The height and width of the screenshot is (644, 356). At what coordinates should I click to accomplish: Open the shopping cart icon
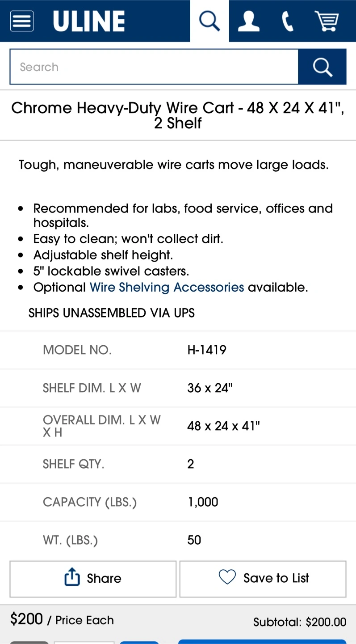click(327, 21)
